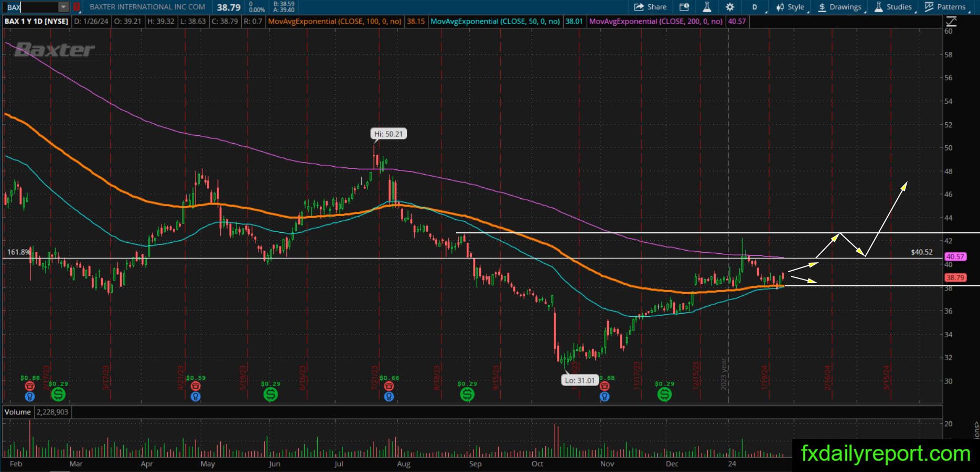
Task: Click the June $0.29 dividend icon
Action: click(271, 394)
